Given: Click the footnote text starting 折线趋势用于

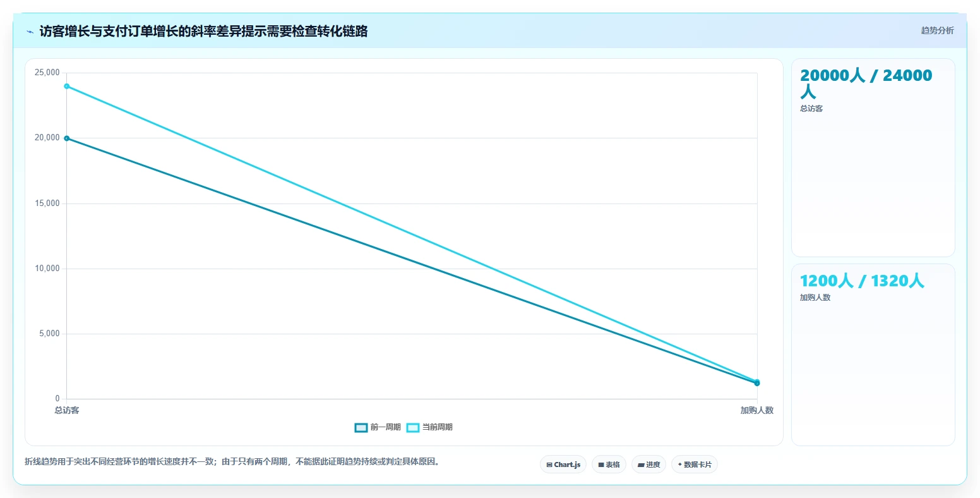Looking at the screenshot, I should [x=232, y=461].
